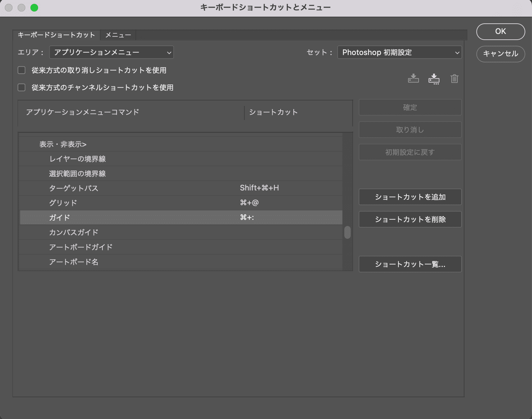The image size is (532, 419).
Task: Select the グリッド row
Action: pyautogui.click(x=181, y=203)
